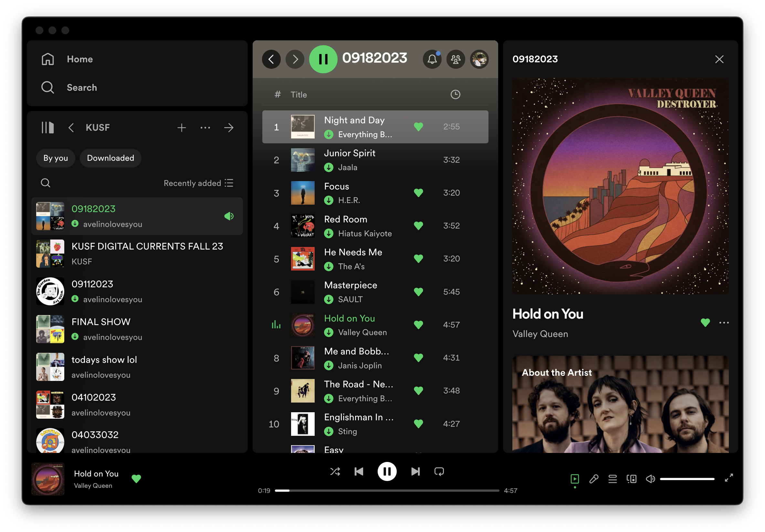This screenshot has height=532, width=765.
Task: Open Recently added sort dropdown
Action: coord(199,183)
